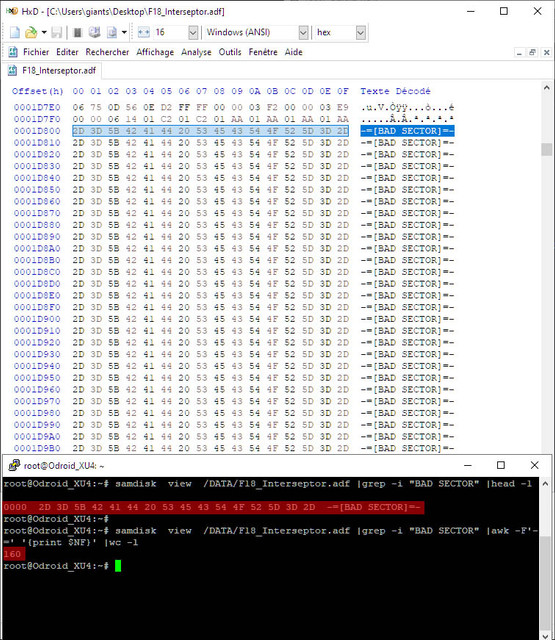Click offset 0001D8A0 row label
The width and height of the screenshot is (555, 640).
click(x=37, y=249)
